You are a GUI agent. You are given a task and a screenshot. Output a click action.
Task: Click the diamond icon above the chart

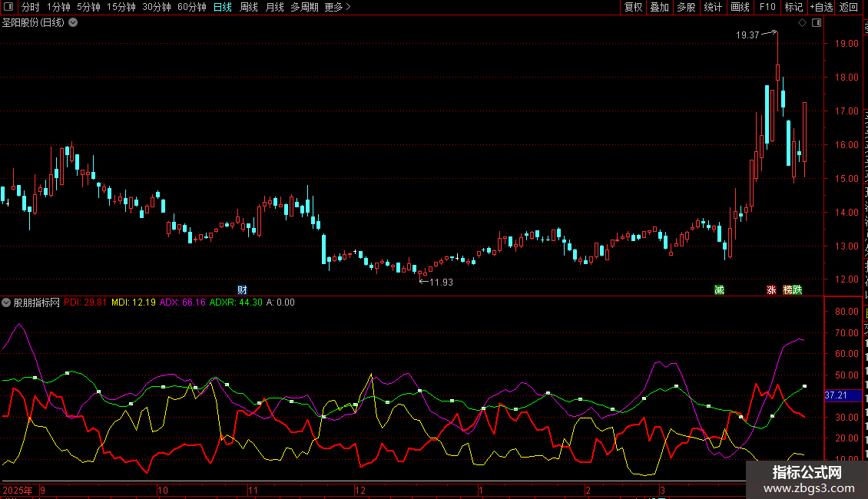coord(802,23)
